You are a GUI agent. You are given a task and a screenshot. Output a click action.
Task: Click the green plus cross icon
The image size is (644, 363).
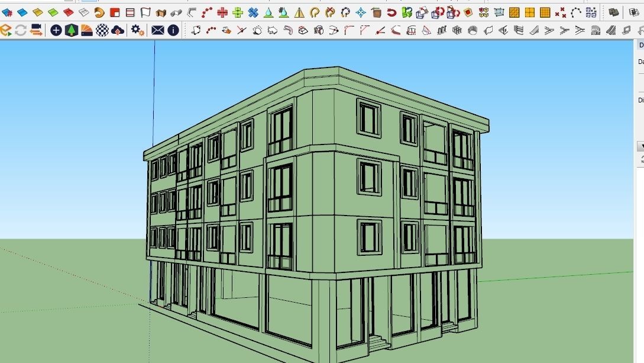tap(238, 13)
